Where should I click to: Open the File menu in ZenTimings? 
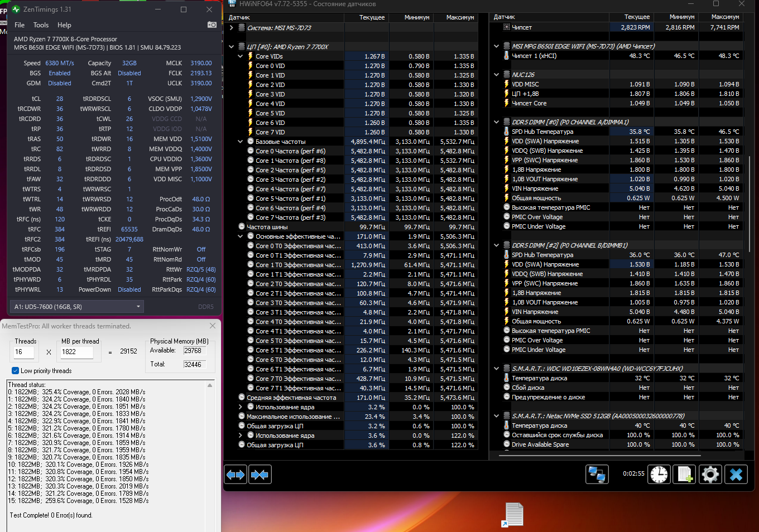click(20, 25)
